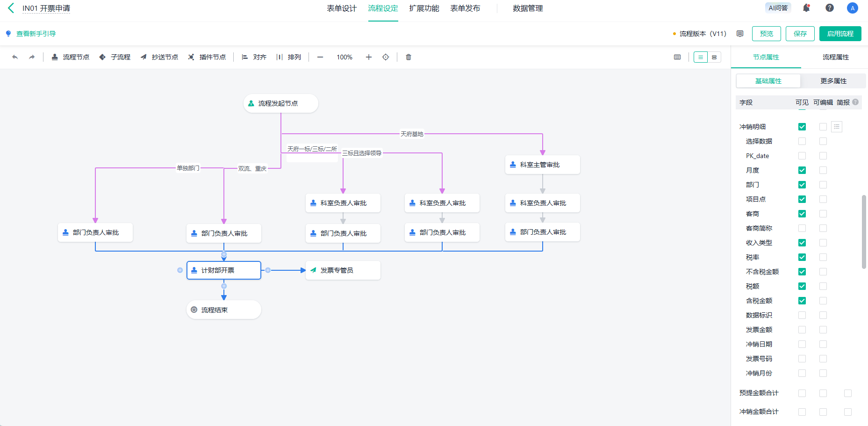The height and width of the screenshot is (426, 868).
Task: Click the redo arrow in the toolbar
Action: point(32,57)
